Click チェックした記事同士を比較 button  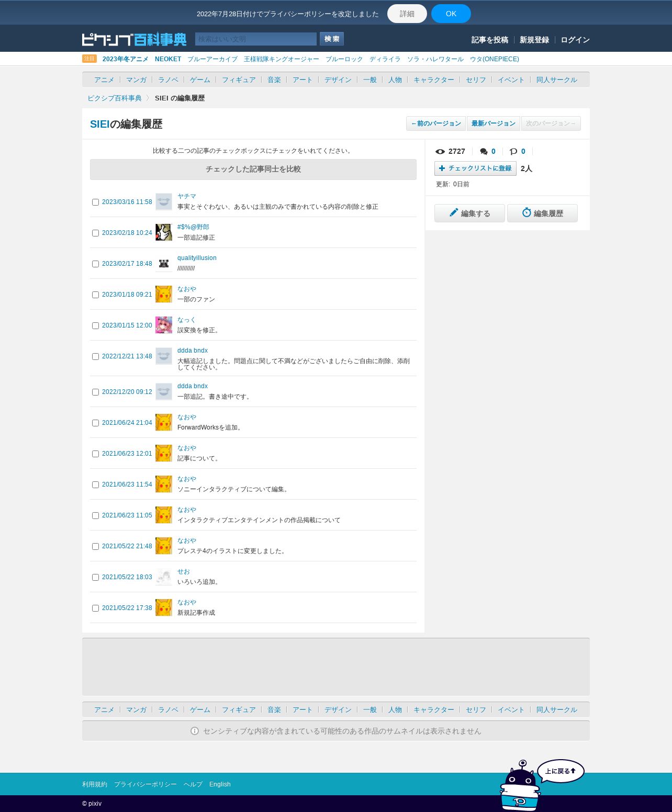point(253,170)
